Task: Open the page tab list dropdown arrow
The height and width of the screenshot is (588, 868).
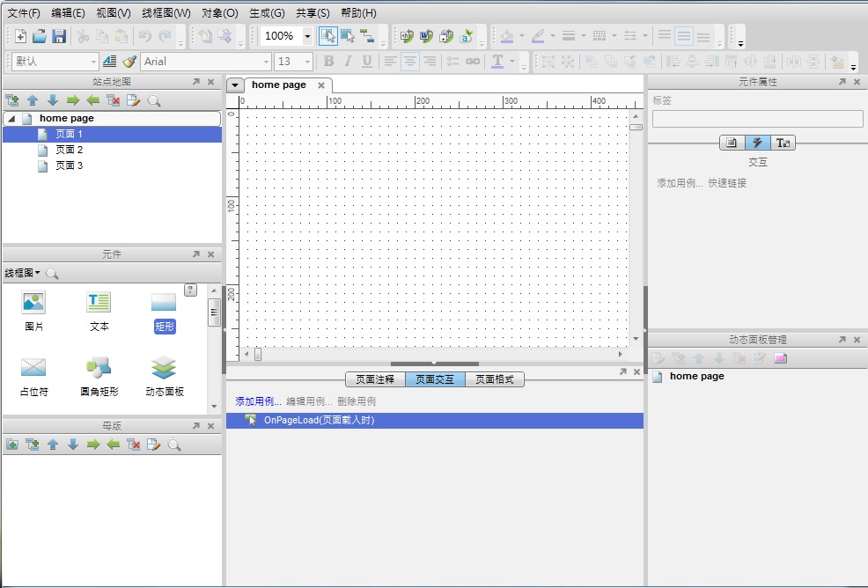Action: [x=235, y=85]
